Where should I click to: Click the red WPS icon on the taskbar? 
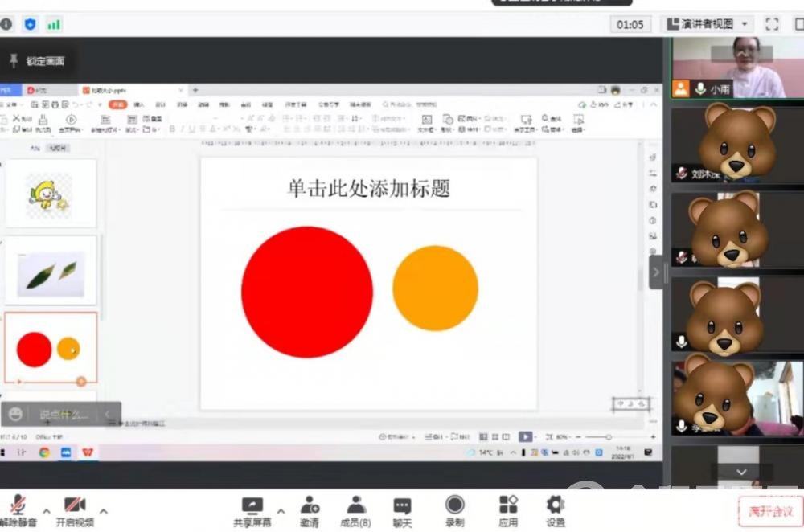point(88,452)
